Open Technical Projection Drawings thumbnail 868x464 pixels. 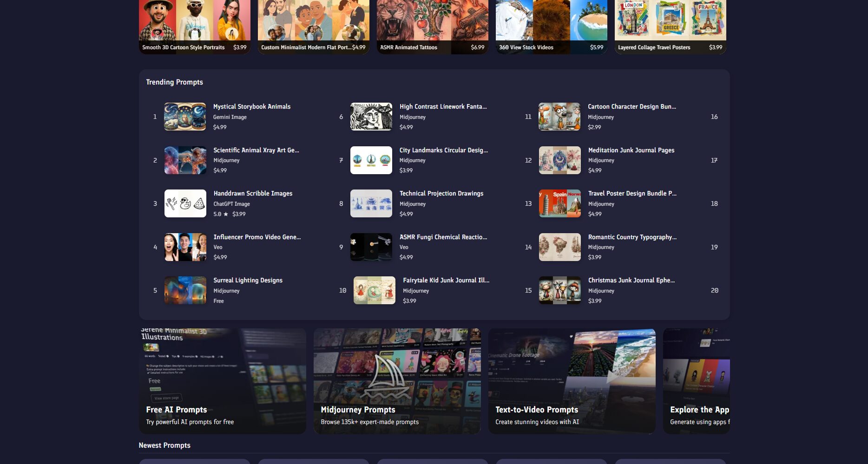pos(371,203)
